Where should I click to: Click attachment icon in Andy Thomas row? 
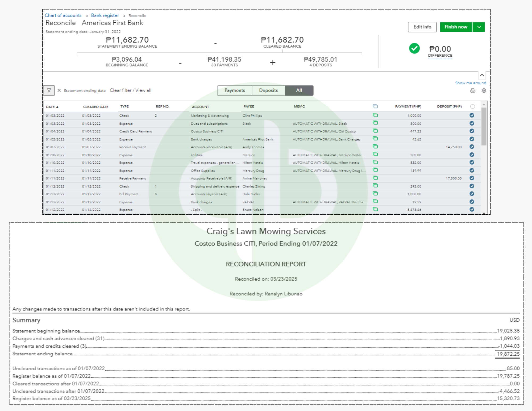[375, 147]
